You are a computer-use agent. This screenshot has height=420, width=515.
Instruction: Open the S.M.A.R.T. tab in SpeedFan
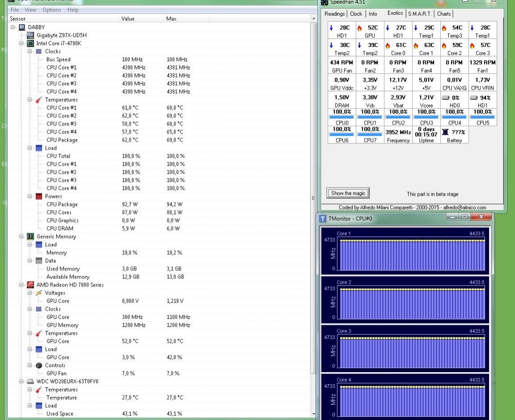[419, 14]
